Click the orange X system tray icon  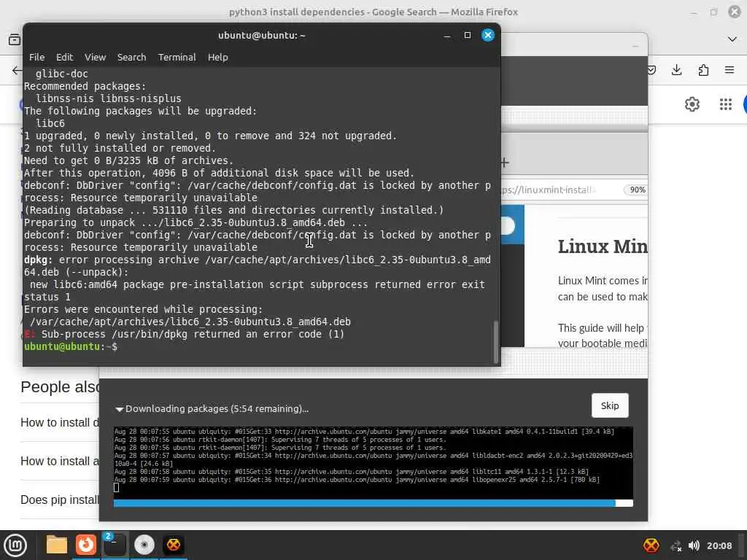pos(651,545)
